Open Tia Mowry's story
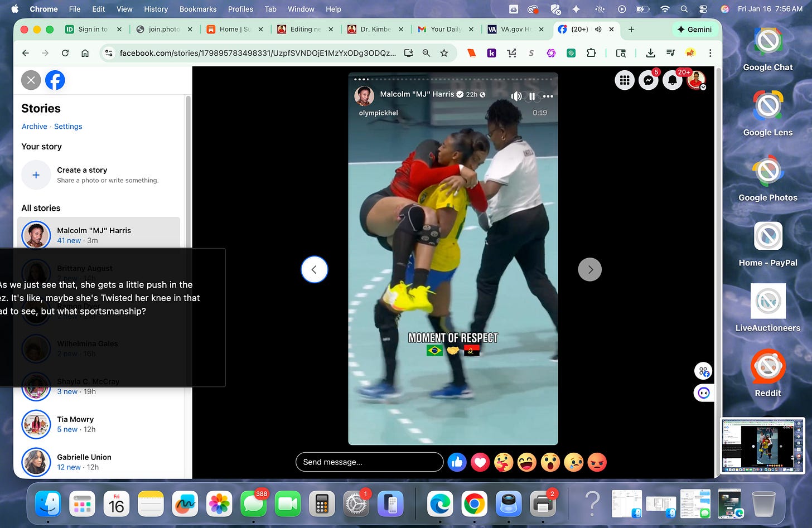The image size is (812, 528). (x=99, y=424)
